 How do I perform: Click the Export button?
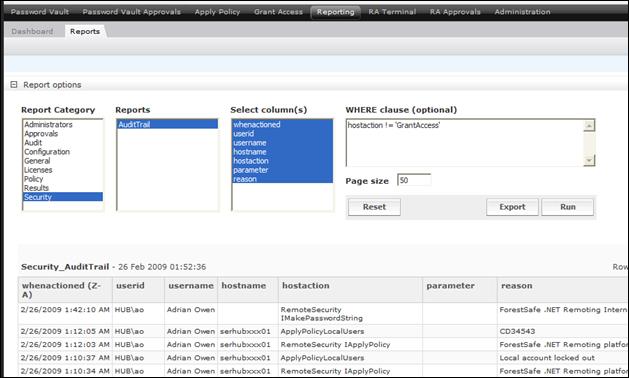(x=512, y=207)
